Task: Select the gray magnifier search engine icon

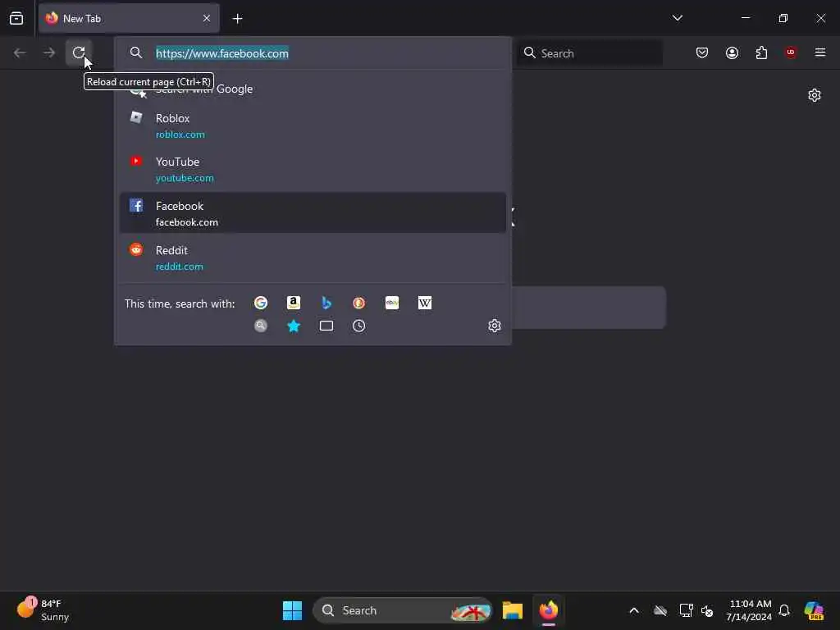Action: pos(261,326)
